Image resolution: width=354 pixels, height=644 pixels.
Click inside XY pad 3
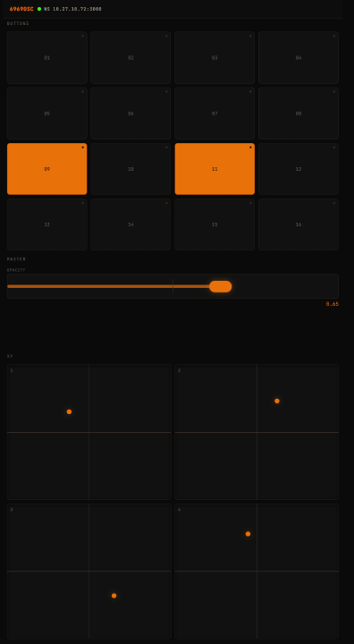click(x=89, y=572)
